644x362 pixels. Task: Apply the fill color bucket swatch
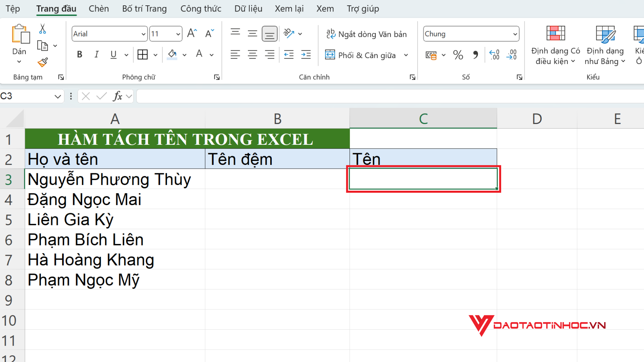coord(172,55)
